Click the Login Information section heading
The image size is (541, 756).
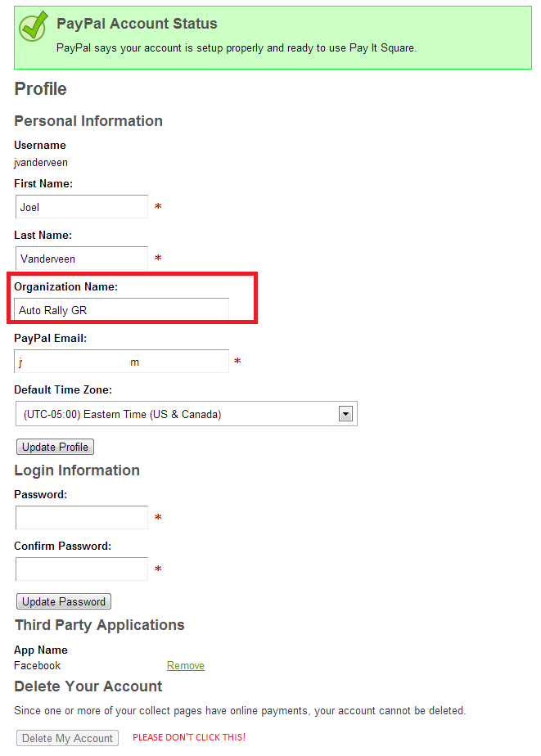[76, 470]
